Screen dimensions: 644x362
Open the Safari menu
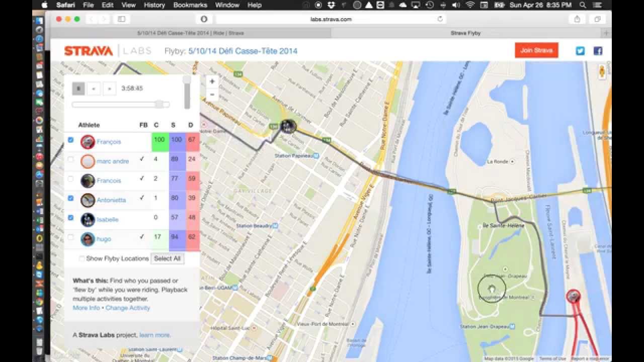[x=65, y=5]
